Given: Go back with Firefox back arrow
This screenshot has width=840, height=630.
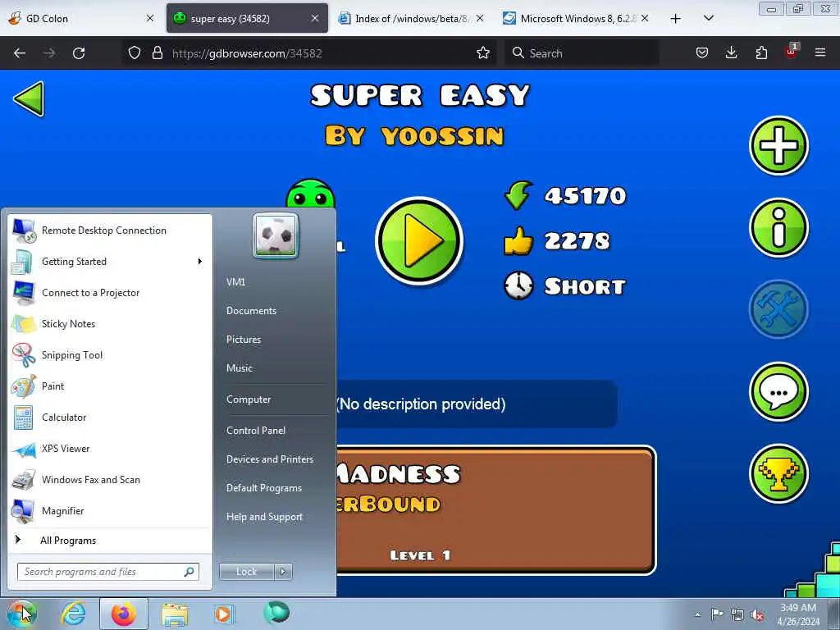Looking at the screenshot, I should [20, 53].
